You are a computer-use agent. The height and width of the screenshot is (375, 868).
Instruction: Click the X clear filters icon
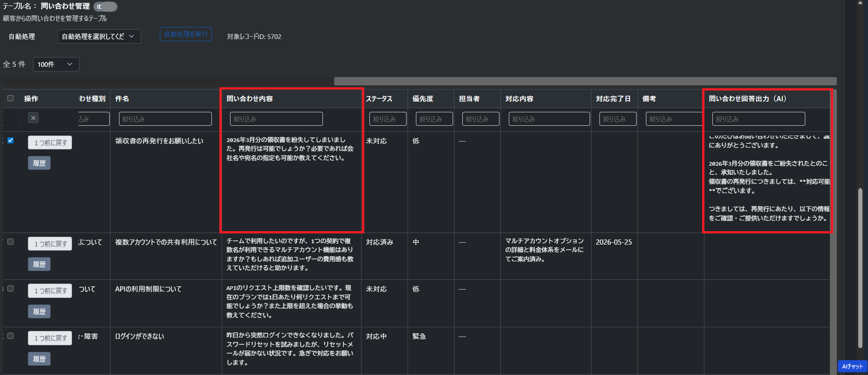[33, 118]
